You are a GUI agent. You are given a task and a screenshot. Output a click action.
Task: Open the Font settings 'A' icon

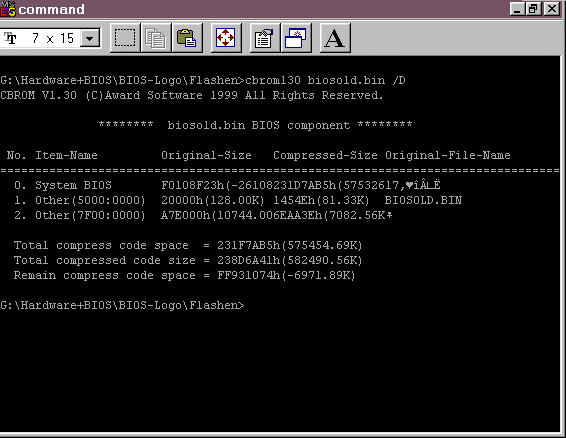(335, 38)
